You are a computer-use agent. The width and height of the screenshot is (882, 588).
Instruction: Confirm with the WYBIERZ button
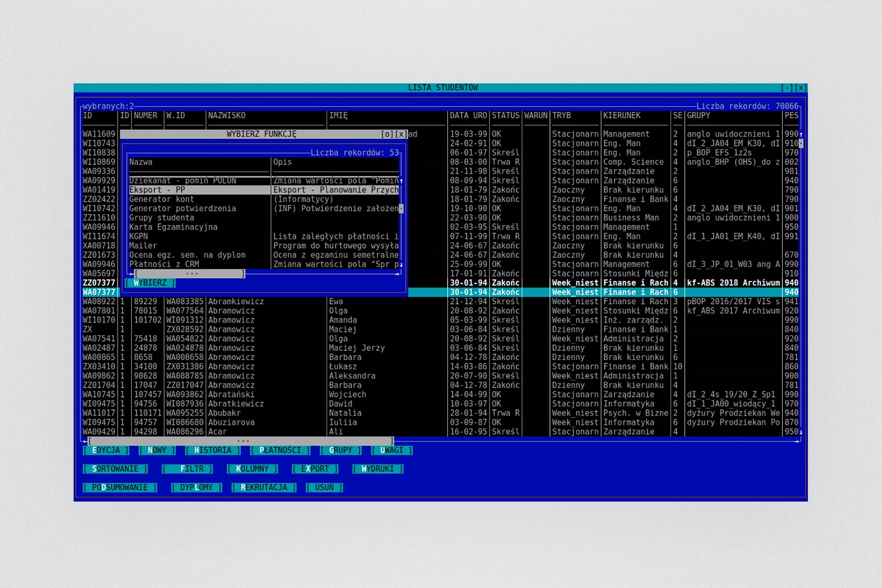(150, 283)
